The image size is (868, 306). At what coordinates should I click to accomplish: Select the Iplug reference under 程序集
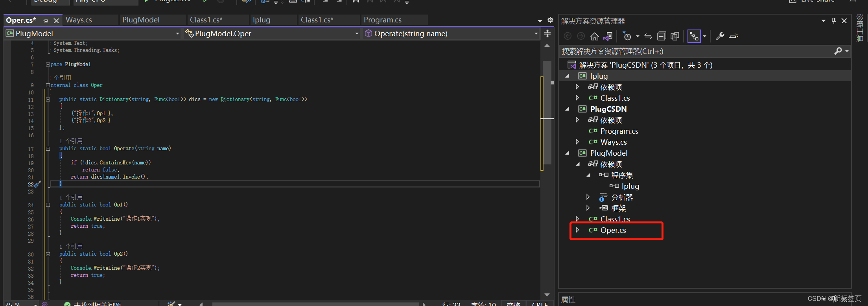(x=630, y=186)
